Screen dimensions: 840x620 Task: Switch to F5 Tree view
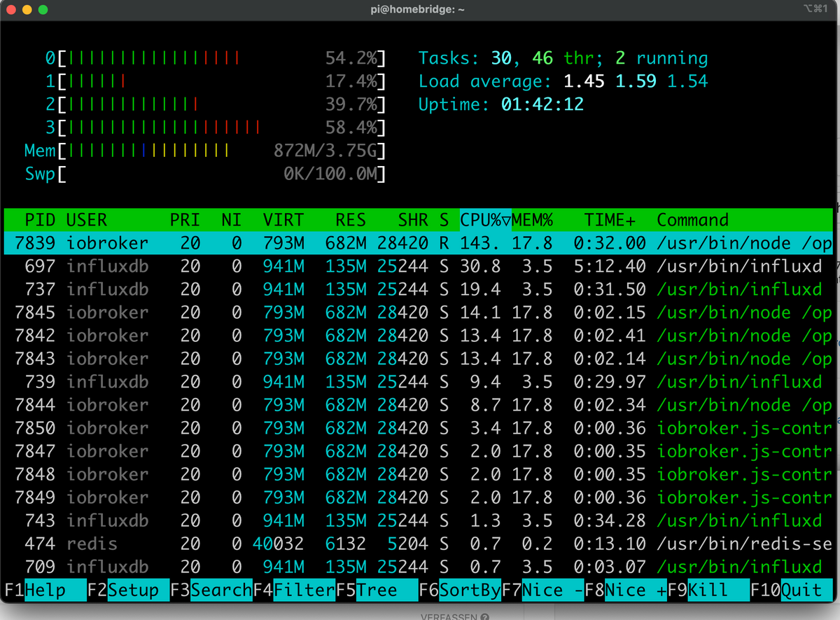(x=377, y=590)
